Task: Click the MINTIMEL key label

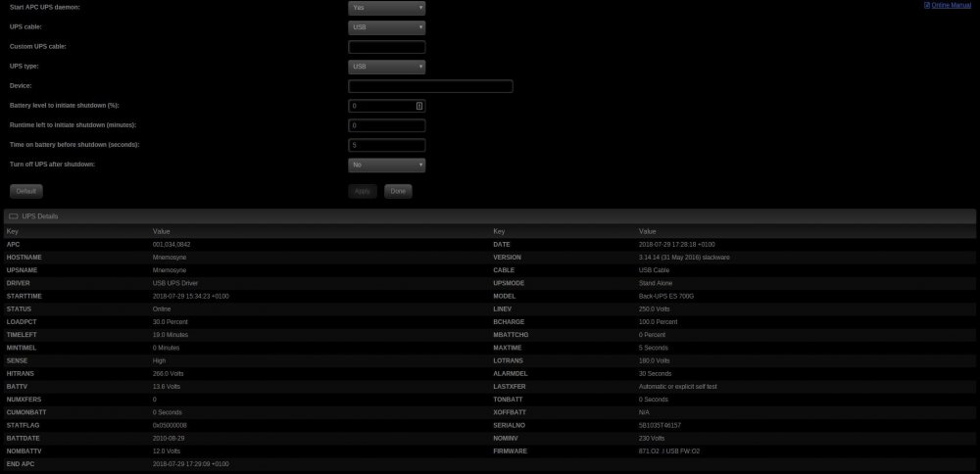Action: coord(22,348)
